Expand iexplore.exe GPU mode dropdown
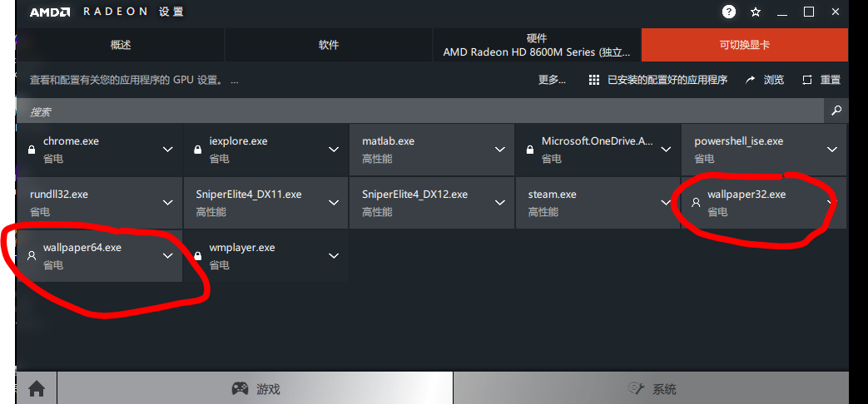This screenshot has height=404, width=868. 334,150
